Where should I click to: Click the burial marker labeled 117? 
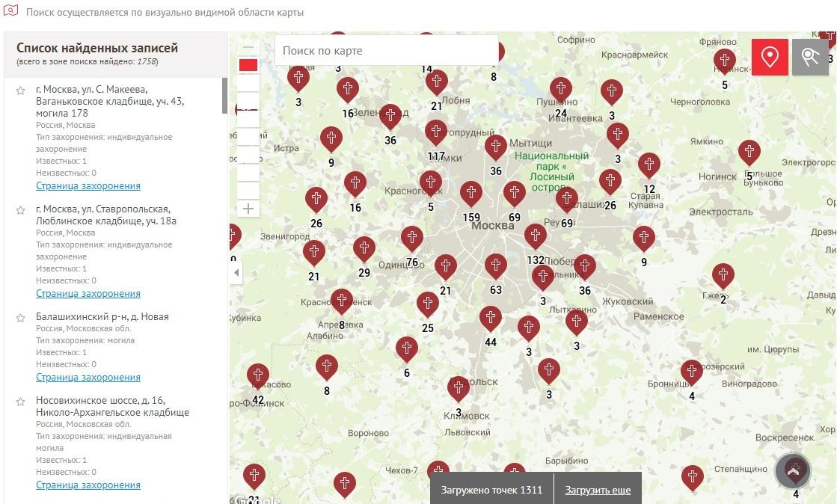436,133
